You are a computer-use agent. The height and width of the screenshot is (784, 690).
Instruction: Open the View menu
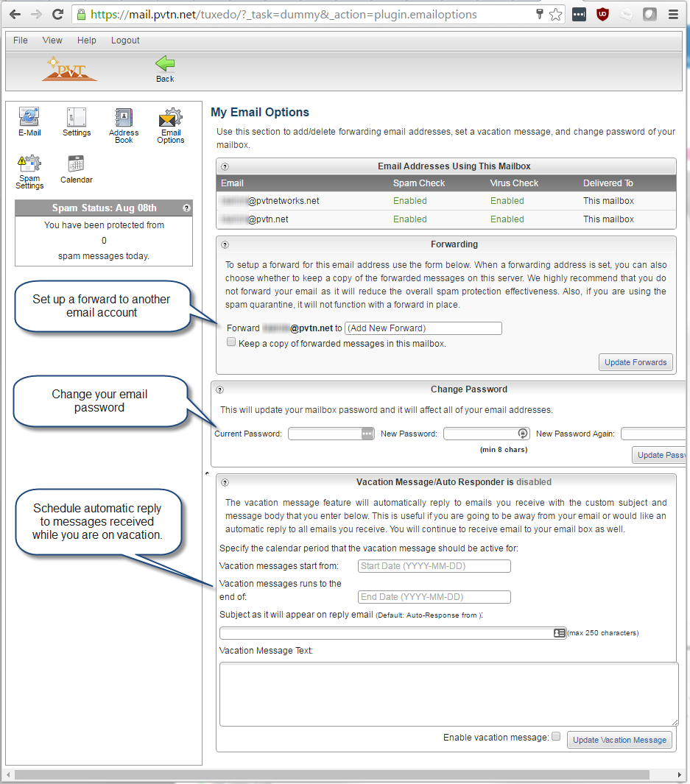click(x=52, y=40)
